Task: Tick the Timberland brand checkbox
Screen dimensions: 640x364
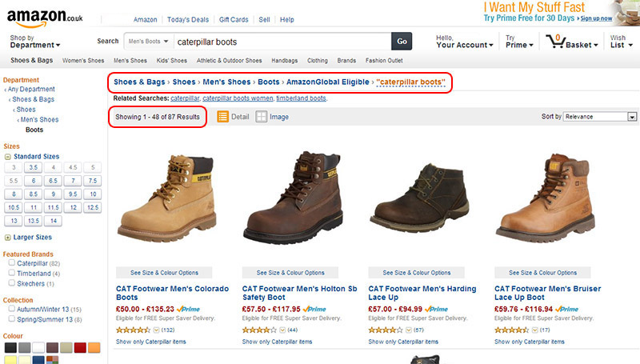Action: (x=11, y=273)
